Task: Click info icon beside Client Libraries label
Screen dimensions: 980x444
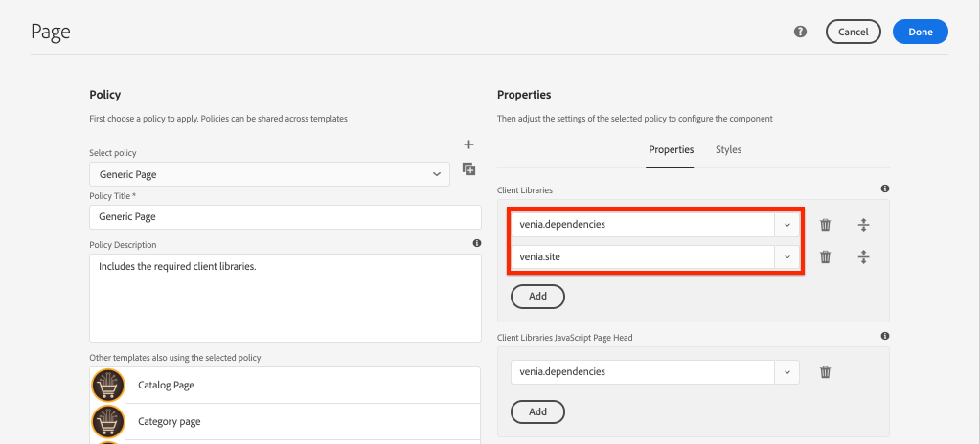Action: pyautogui.click(x=884, y=189)
